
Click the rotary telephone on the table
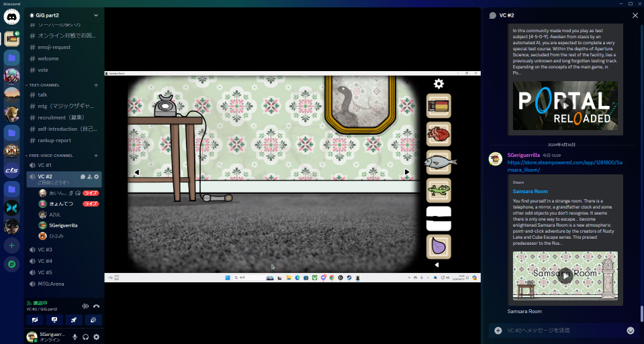tap(165, 105)
